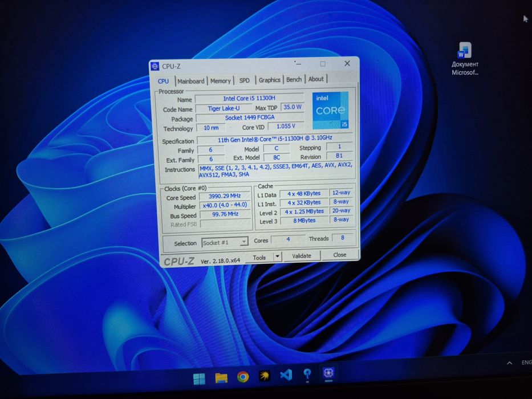Click the Level 3 value 8 MBytes
Viewport: 532px width, 399px height.
click(304, 221)
